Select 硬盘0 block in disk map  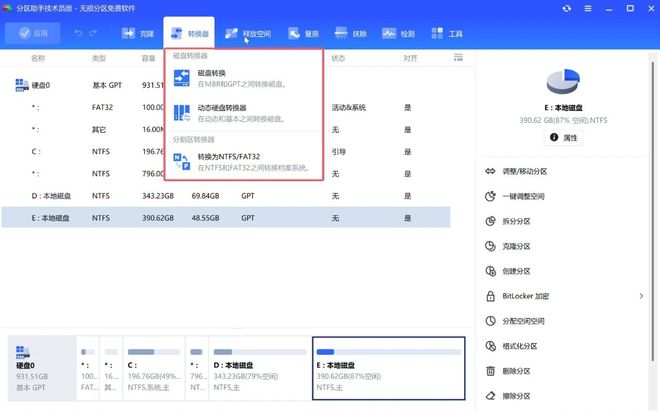coord(42,368)
